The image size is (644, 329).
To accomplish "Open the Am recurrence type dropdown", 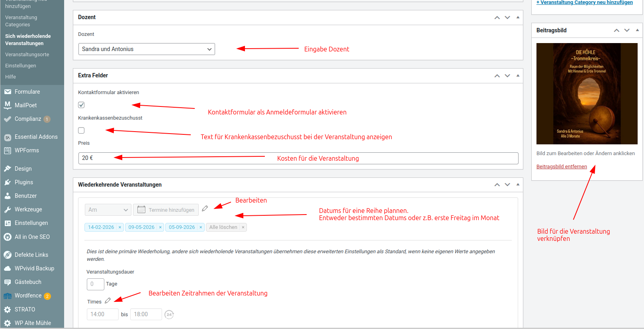I will pos(108,210).
